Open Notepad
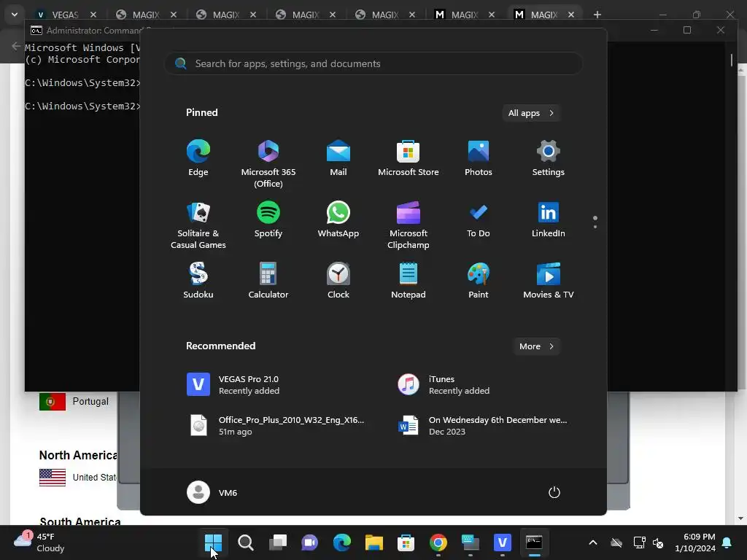The image size is (747, 560). (409, 281)
